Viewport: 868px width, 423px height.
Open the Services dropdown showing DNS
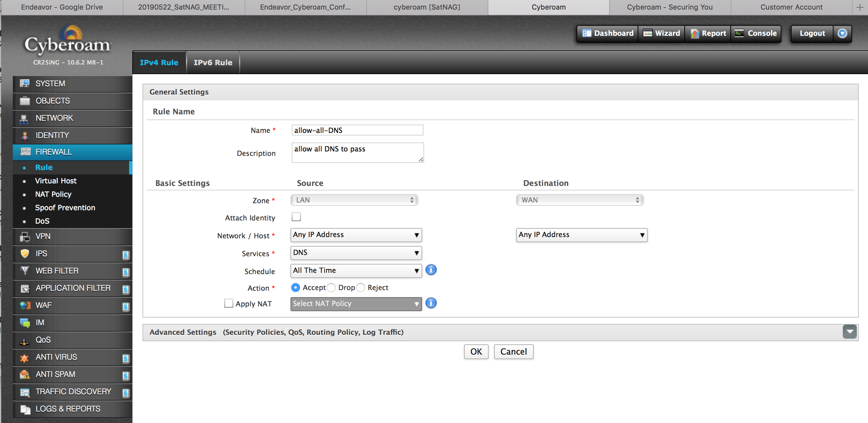(356, 253)
